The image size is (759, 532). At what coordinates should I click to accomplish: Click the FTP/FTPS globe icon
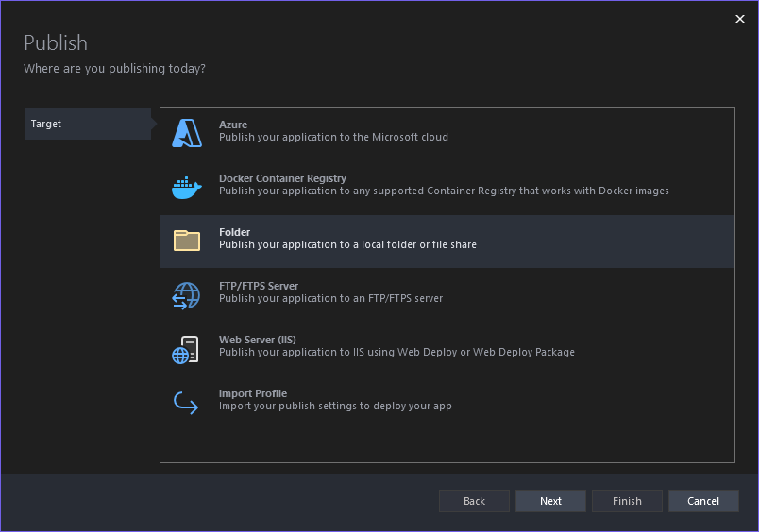click(186, 295)
